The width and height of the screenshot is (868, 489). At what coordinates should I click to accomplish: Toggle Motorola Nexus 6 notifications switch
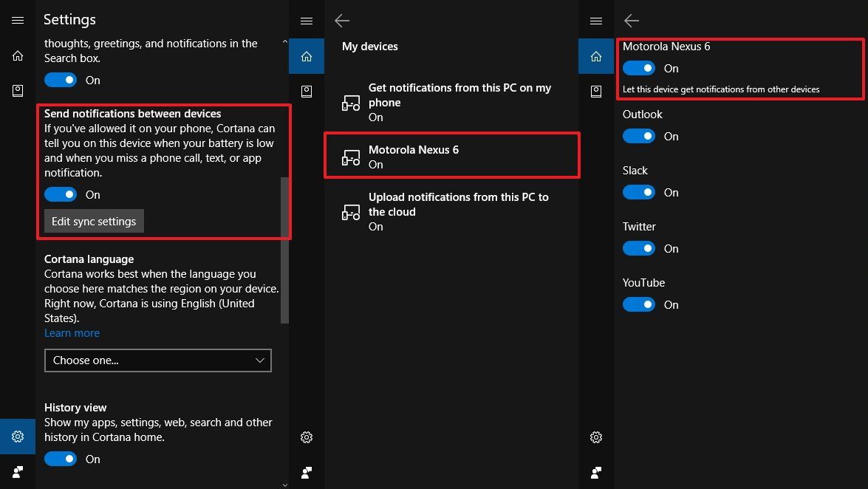[639, 68]
